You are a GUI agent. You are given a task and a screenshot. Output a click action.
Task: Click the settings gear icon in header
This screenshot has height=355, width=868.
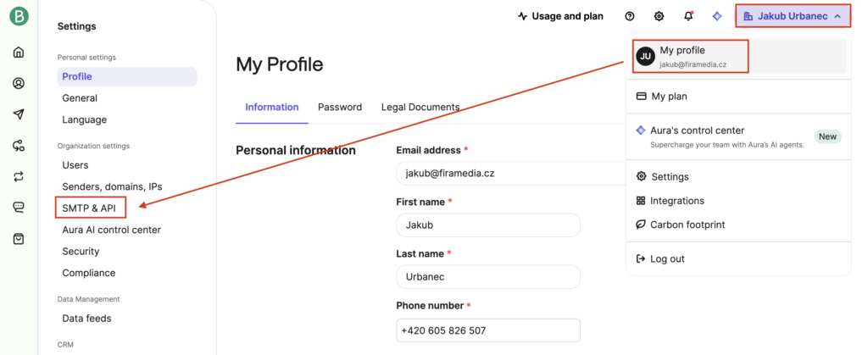[x=659, y=16]
